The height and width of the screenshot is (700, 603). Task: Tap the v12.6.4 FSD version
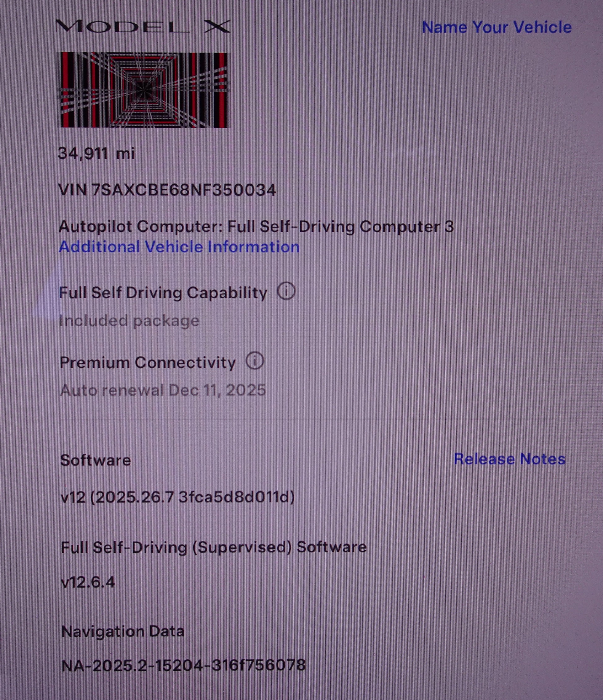pos(88,582)
